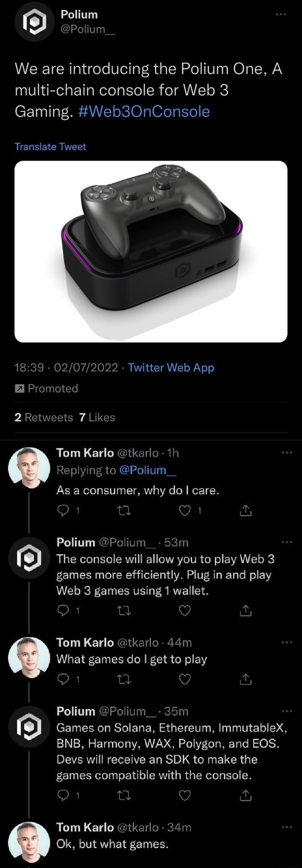Image resolution: width=302 pixels, height=868 pixels.
Task: Like "What games do I get to play" reply
Action: point(185,679)
